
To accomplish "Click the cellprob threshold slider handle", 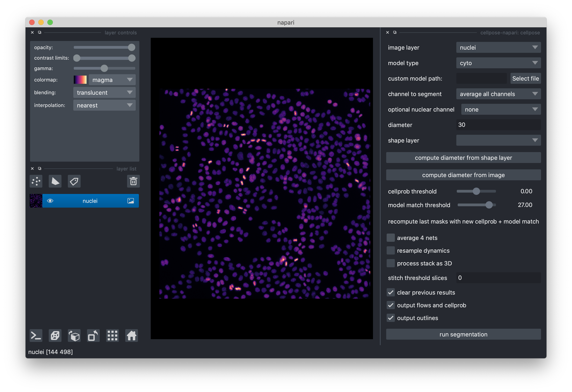I will tap(476, 191).
